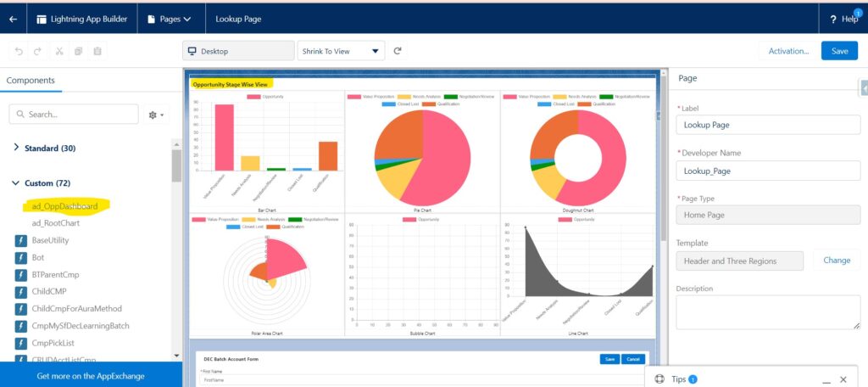Click the Bot component lightning icon
Screen dimensions: 868x387
21,258
